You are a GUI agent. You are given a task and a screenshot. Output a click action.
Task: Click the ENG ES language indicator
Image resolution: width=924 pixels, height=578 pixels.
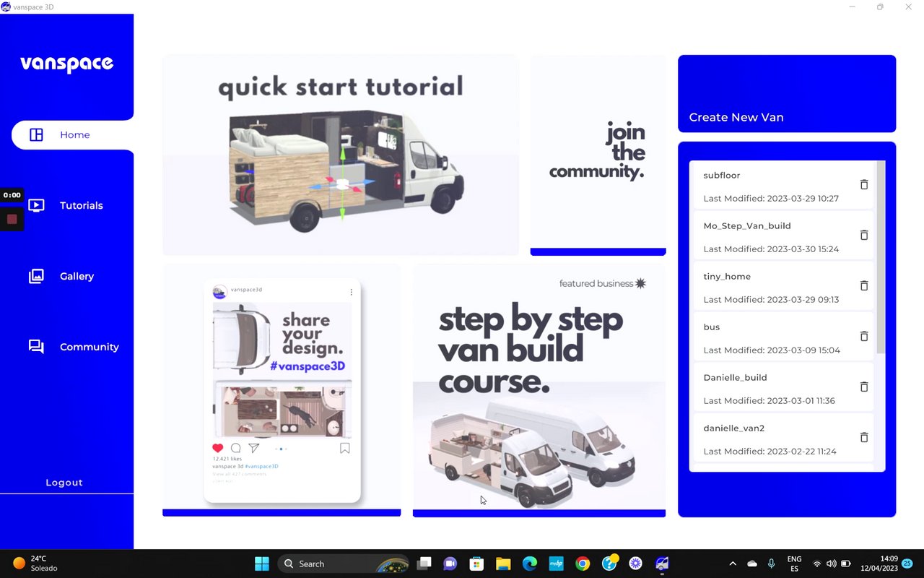(x=794, y=564)
